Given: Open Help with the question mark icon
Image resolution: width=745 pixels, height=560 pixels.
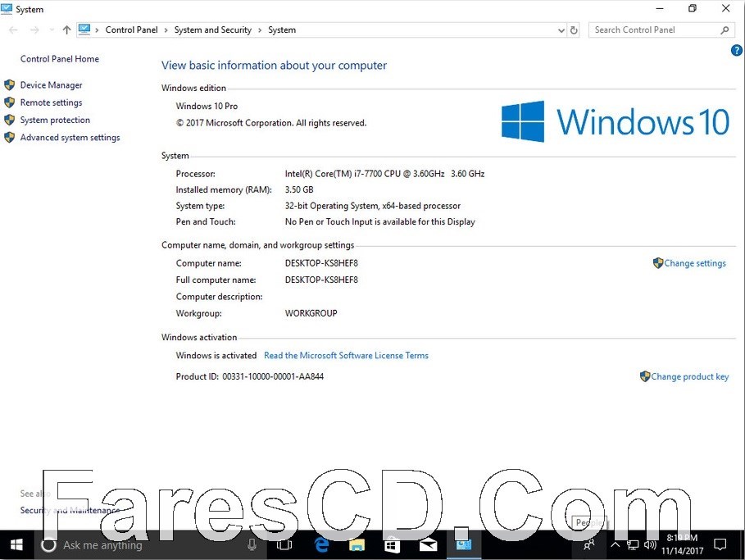Looking at the screenshot, I should point(737,50).
